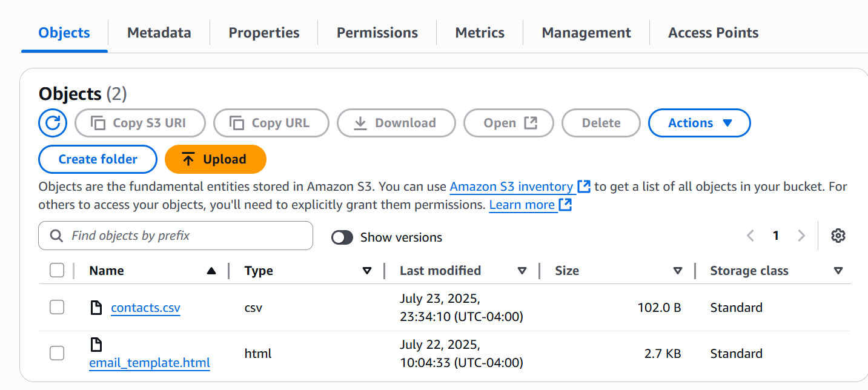Click the Find objects by prefix field
This screenshot has height=390, width=868.
[176, 236]
